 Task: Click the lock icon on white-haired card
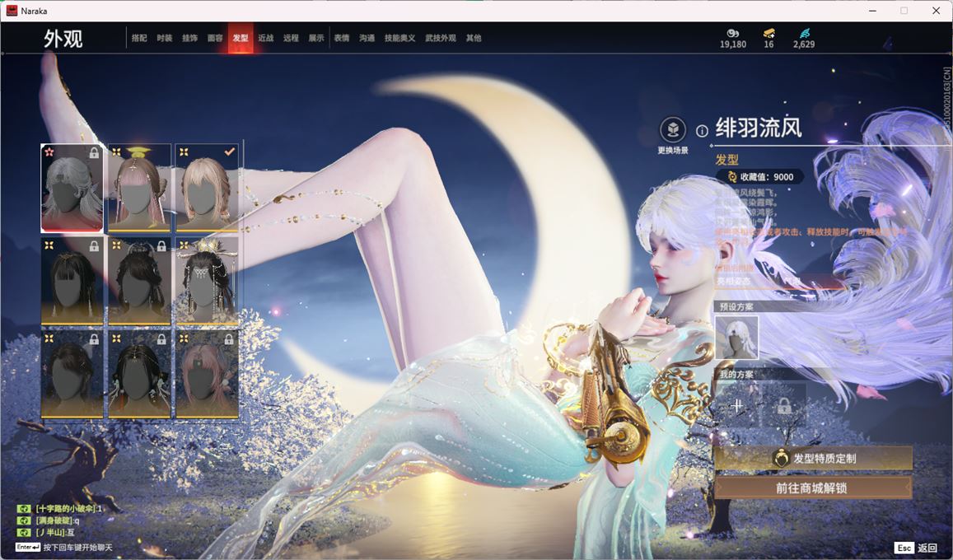94,152
